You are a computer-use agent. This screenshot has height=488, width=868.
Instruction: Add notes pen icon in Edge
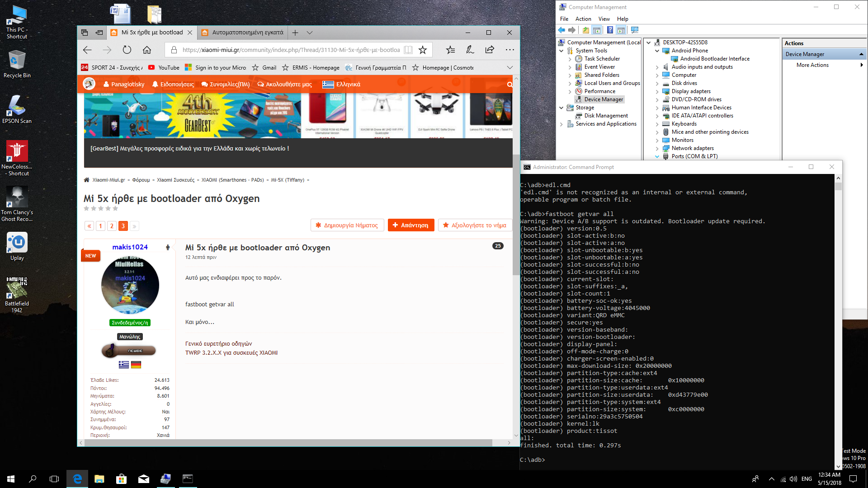point(470,50)
